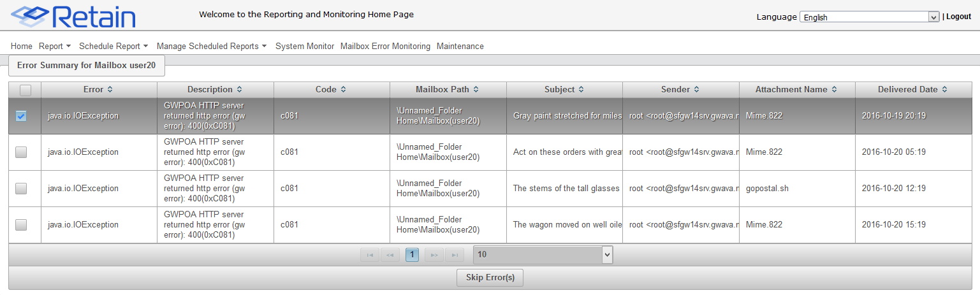Click the Logout link
This screenshot has height=295, width=980.
click(x=958, y=17)
